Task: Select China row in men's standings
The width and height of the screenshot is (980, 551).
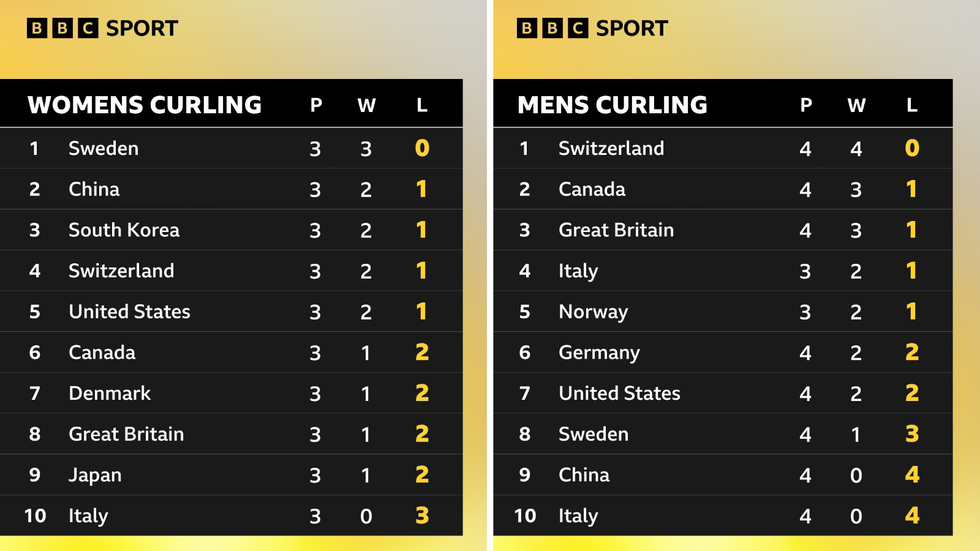Action: coord(584,475)
